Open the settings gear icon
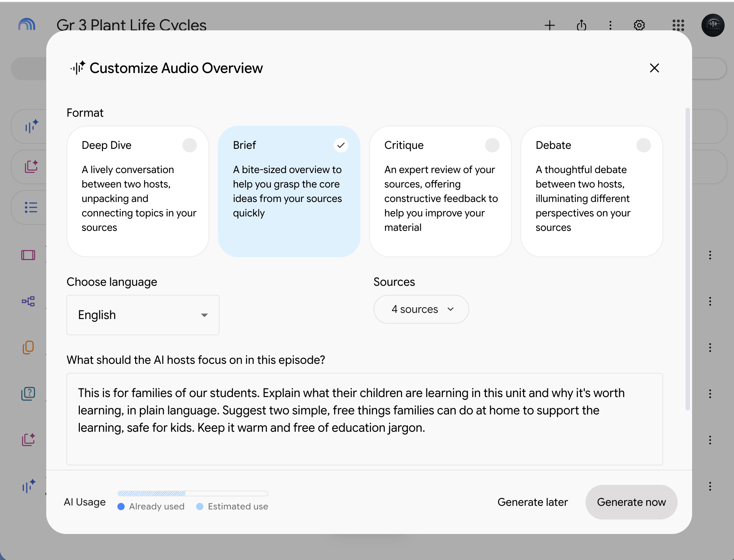 click(639, 25)
